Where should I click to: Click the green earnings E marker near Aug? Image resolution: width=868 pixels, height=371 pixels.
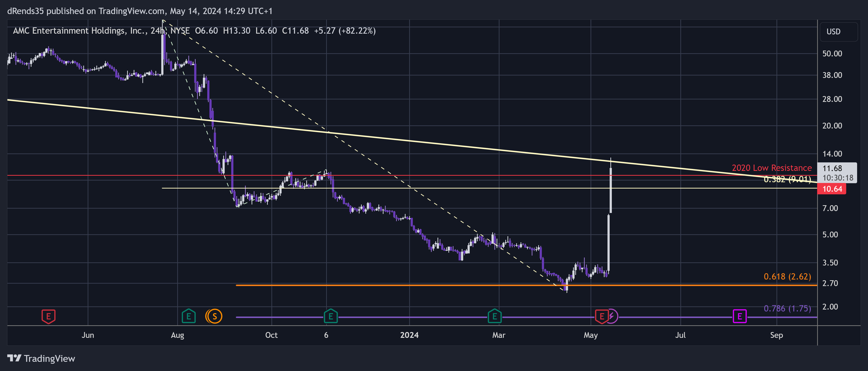click(188, 316)
